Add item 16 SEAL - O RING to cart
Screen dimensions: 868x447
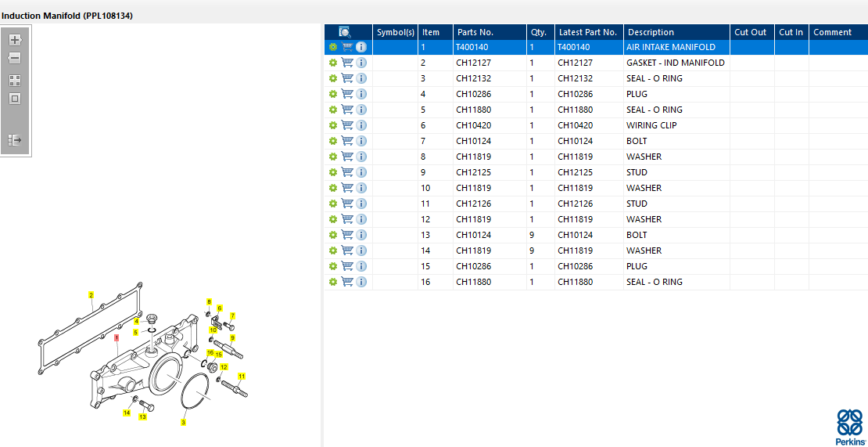tap(347, 281)
